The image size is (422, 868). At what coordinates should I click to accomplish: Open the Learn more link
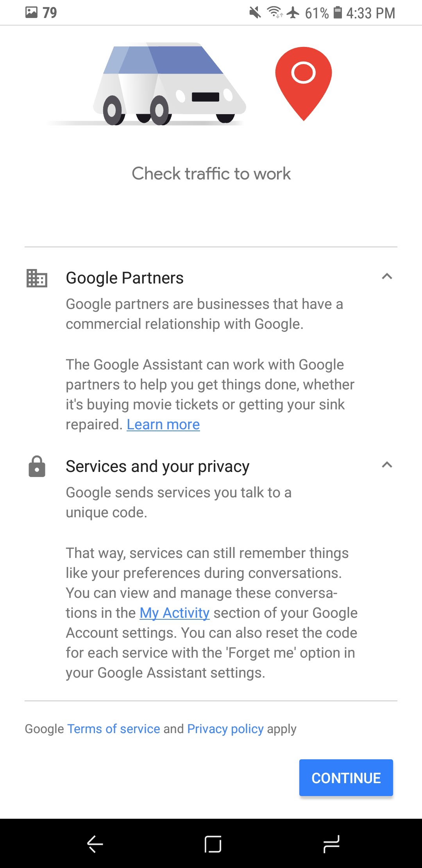click(x=163, y=424)
